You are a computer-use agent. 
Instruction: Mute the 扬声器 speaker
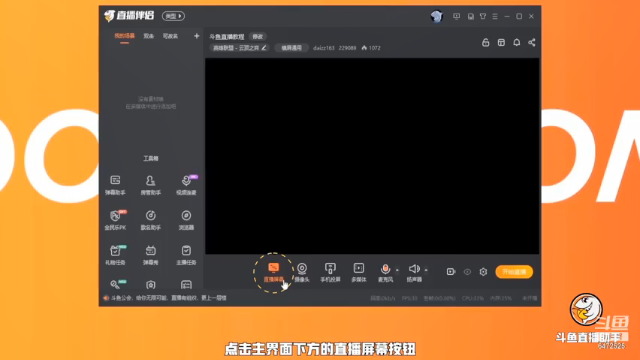click(414, 272)
